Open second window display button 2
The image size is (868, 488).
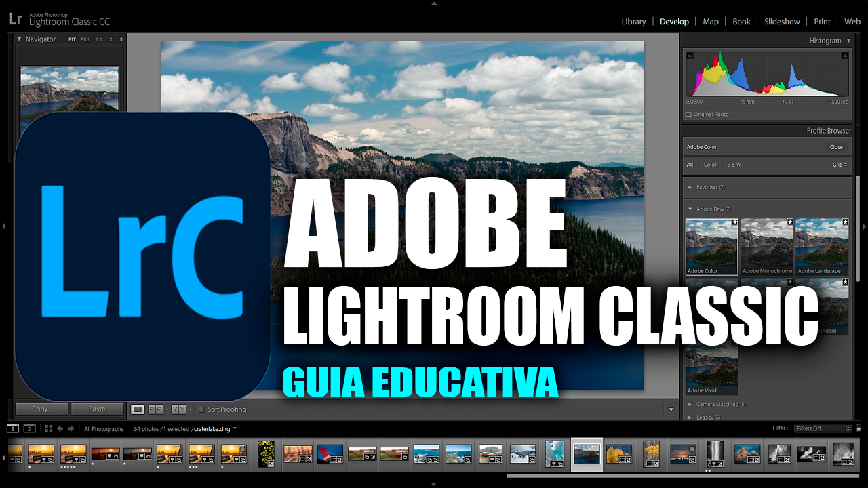coord(29,428)
